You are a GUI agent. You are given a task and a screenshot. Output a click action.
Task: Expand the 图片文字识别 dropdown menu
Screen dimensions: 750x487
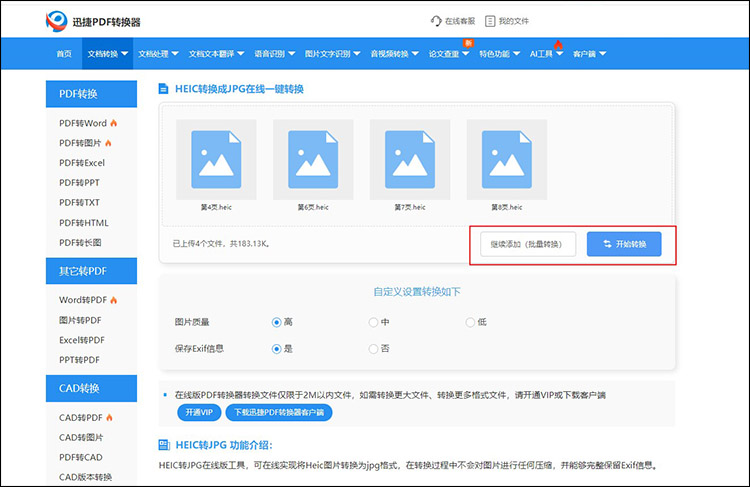point(332,54)
